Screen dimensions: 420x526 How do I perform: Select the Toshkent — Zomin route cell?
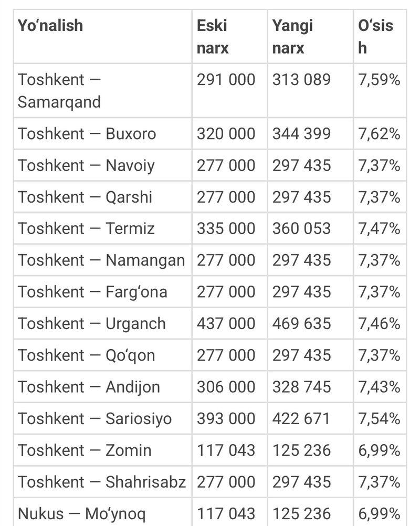pyautogui.click(x=85, y=450)
